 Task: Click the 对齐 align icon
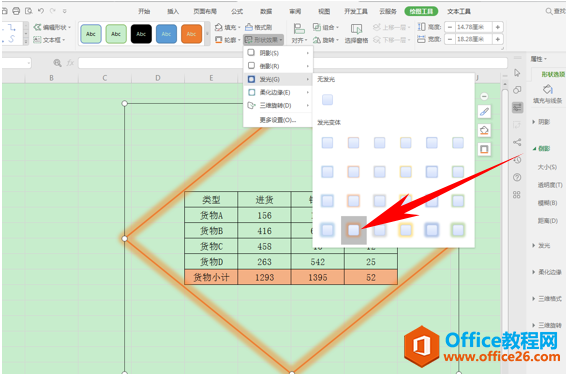point(299,29)
